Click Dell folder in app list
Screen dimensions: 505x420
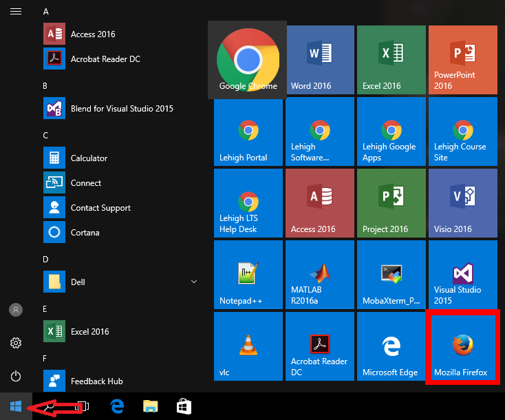121,282
